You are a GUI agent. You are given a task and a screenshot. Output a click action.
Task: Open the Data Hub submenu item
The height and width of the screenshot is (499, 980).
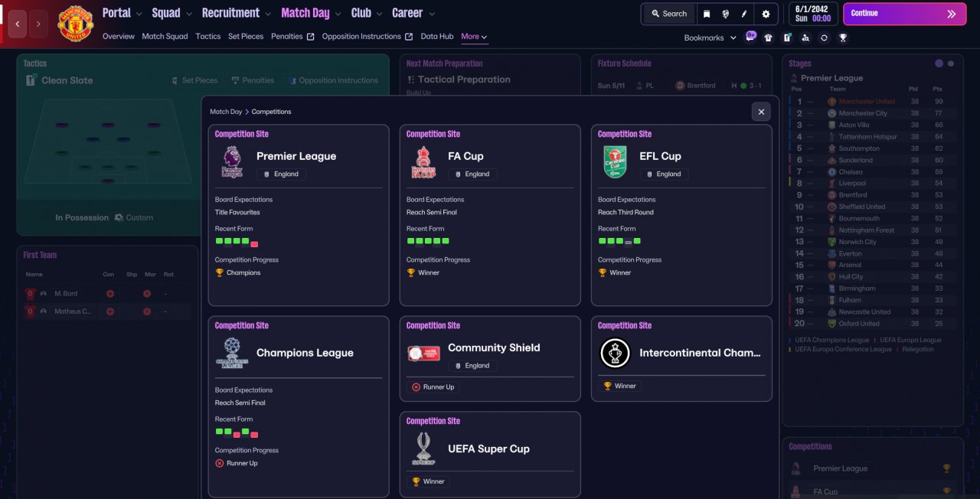(x=437, y=37)
